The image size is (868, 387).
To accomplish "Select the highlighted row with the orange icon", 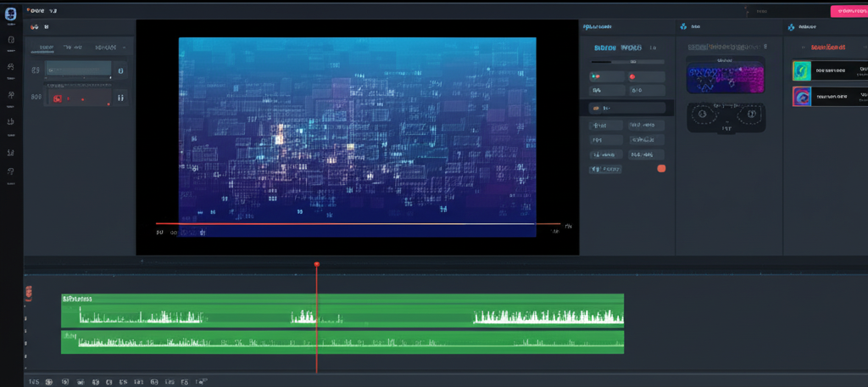I will (626, 108).
